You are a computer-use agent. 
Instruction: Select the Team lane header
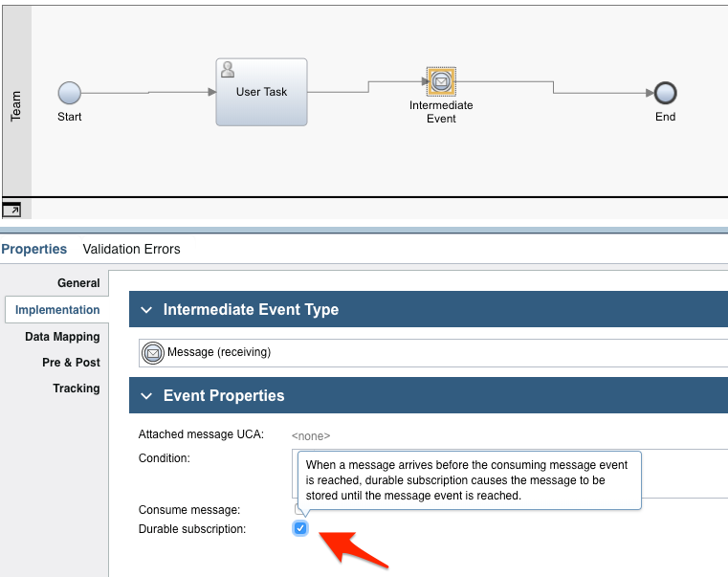coord(16,105)
